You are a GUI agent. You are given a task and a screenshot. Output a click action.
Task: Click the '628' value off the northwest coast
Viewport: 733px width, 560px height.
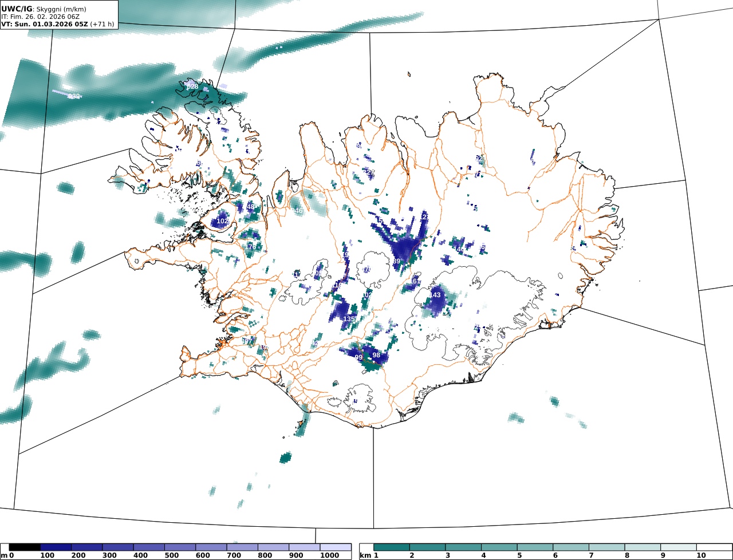coord(192,86)
